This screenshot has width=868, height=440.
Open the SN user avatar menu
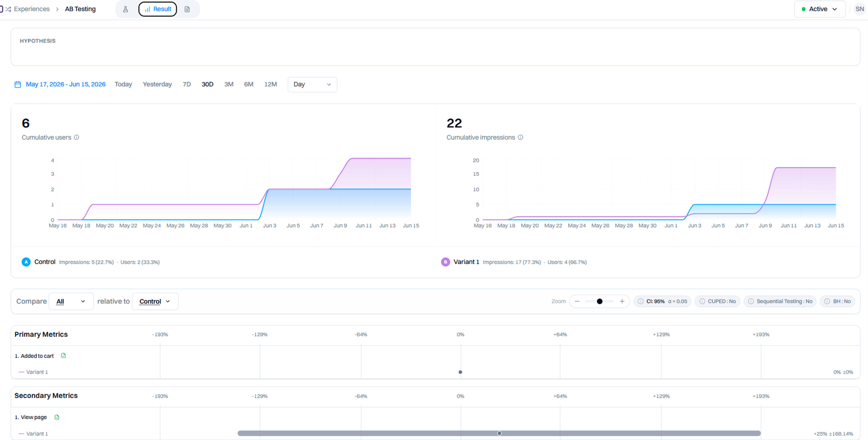[860, 9]
